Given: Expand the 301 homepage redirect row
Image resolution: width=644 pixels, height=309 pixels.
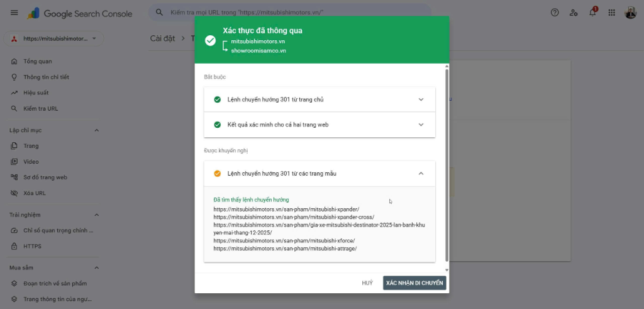Looking at the screenshot, I should click(319, 99).
